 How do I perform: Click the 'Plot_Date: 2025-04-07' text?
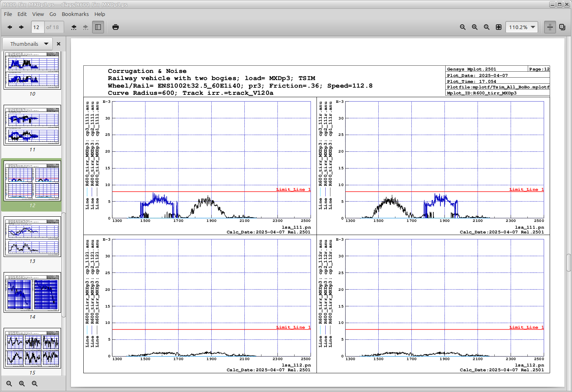click(x=478, y=75)
